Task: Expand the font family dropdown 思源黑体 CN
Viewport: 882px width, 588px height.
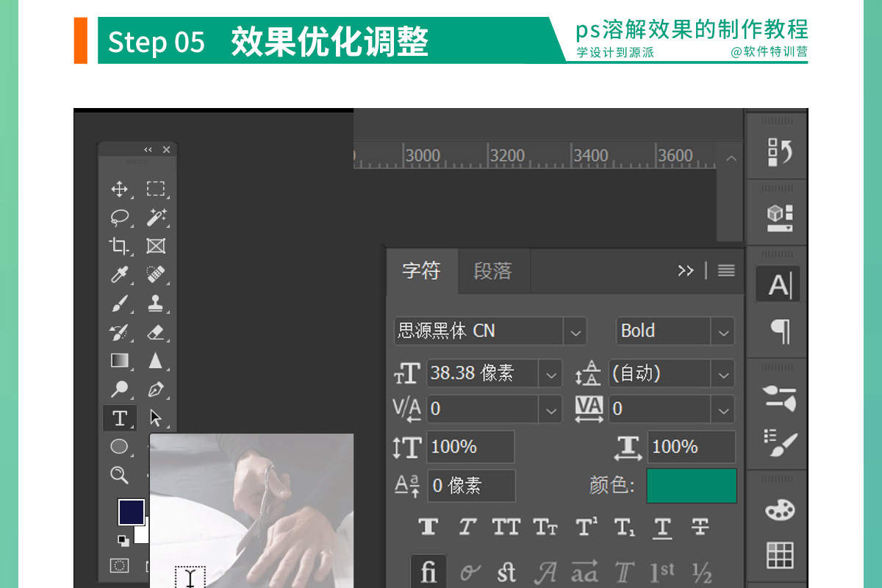Action: (x=575, y=331)
